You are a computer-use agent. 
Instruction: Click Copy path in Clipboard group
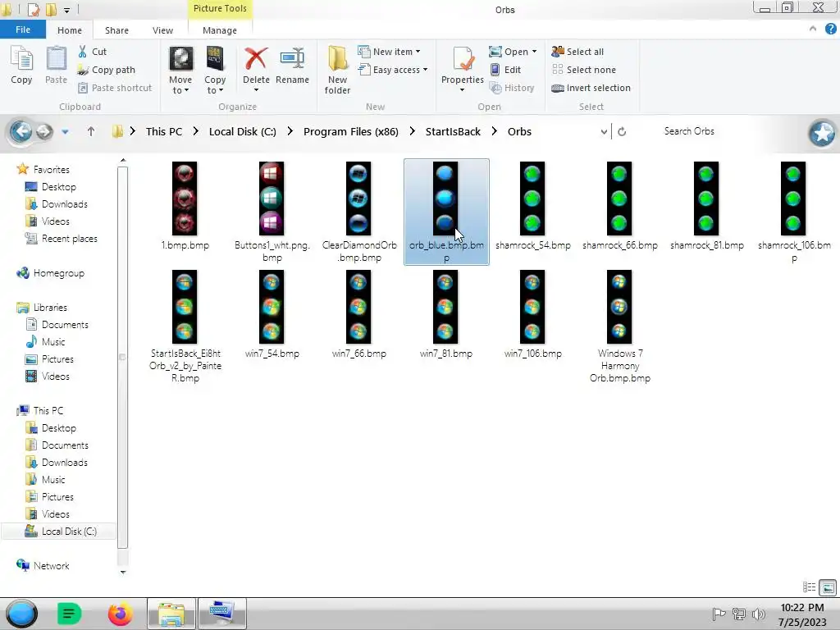pos(106,70)
